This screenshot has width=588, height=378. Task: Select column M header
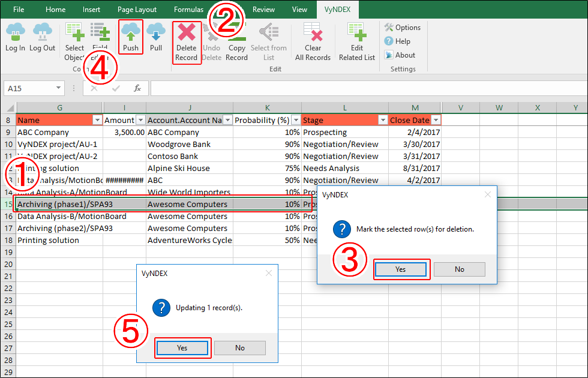(415, 107)
